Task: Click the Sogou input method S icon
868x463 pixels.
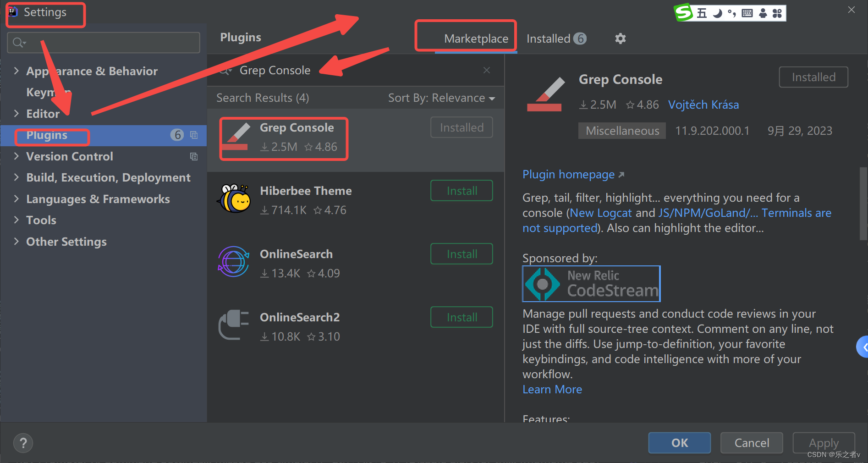Action: pyautogui.click(x=683, y=12)
